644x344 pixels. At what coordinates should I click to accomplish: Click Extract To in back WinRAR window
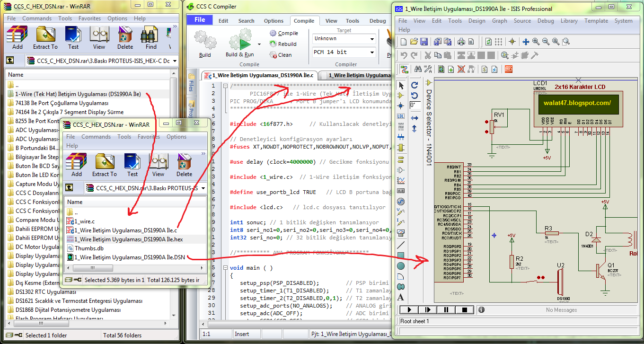45,39
